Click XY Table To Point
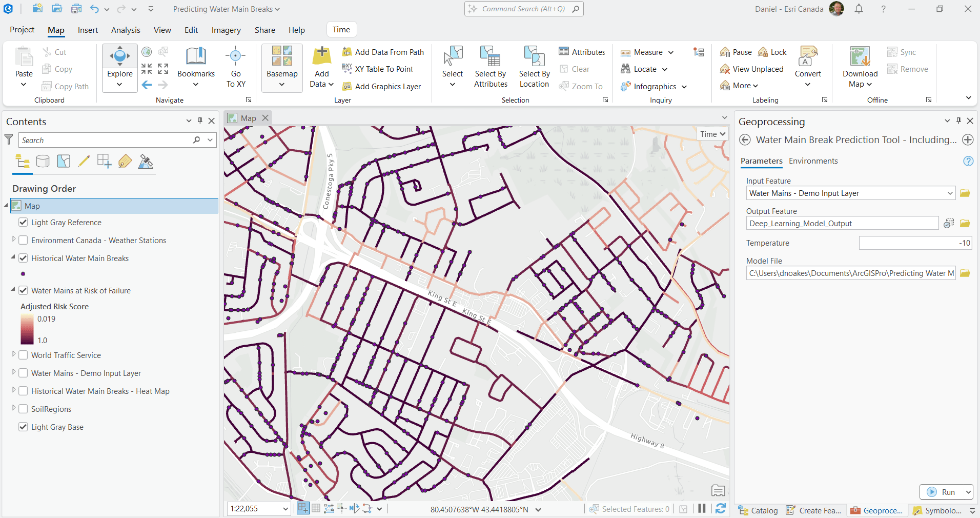Image resolution: width=980 pixels, height=518 pixels. coord(377,69)
